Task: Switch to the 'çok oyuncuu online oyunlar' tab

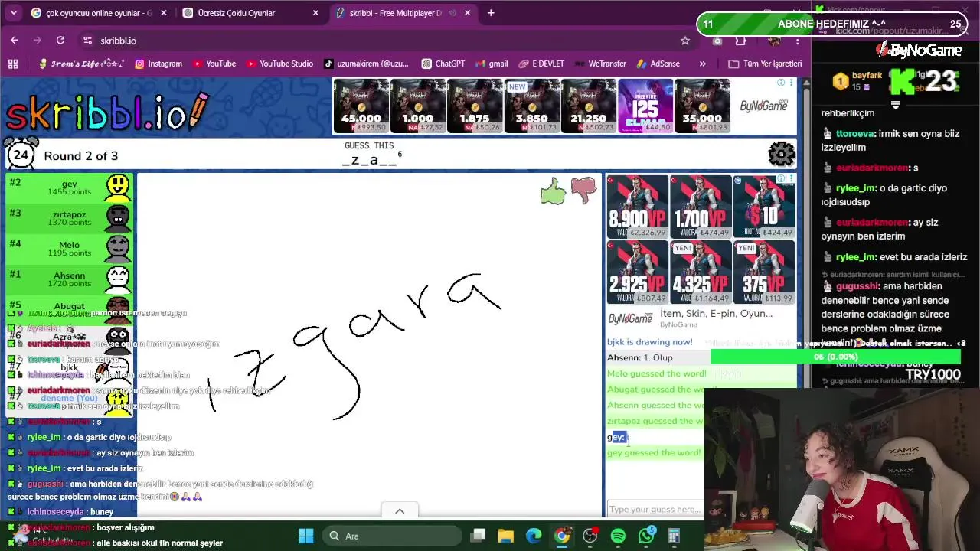Action: point(99,13)
